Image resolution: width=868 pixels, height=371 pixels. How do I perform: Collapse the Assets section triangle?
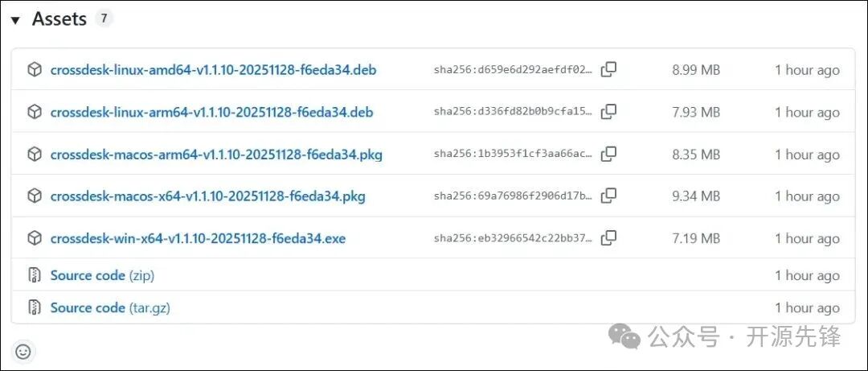15,20
